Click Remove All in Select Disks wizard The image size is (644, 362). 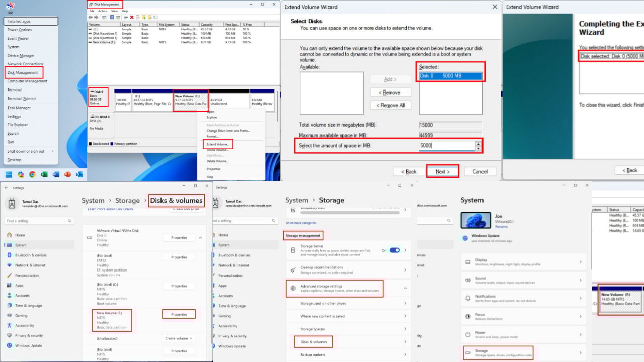[390, 105]
